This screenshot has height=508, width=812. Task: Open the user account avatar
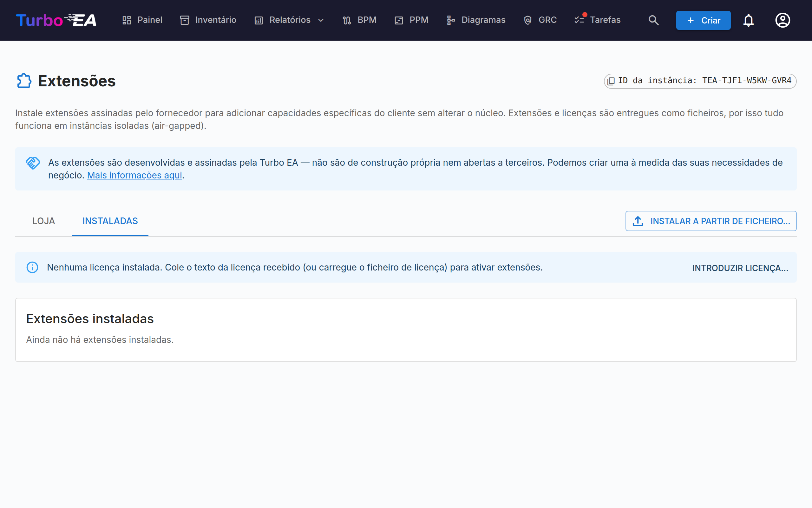[x=783, y=20]
